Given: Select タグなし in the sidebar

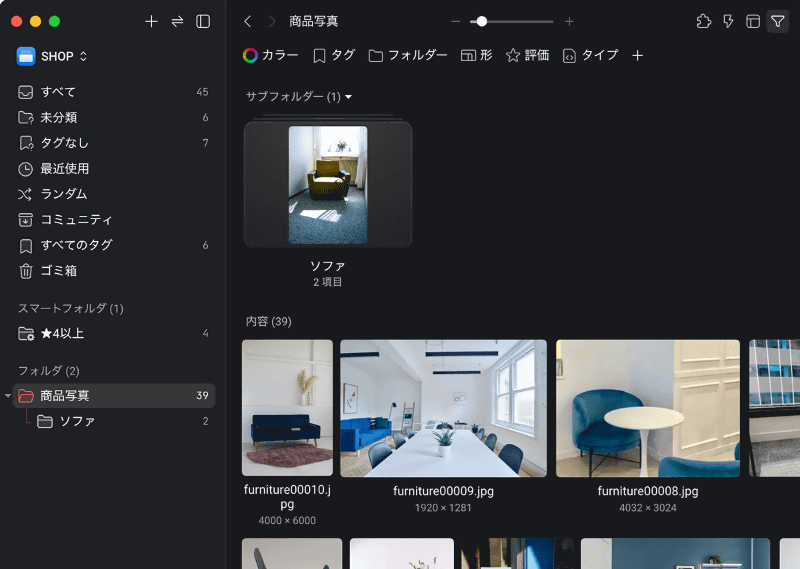Looking at the screenshot, I should (x=113, y=143).
